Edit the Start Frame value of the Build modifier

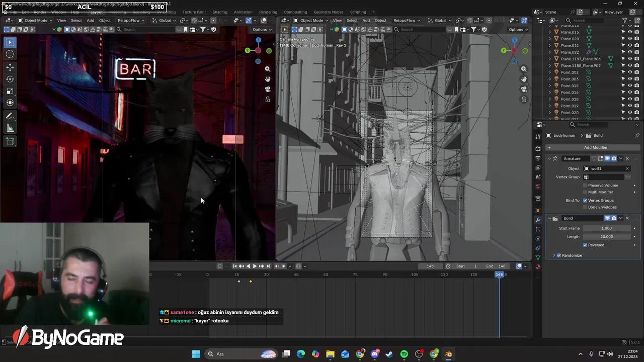tap(606, 228)
